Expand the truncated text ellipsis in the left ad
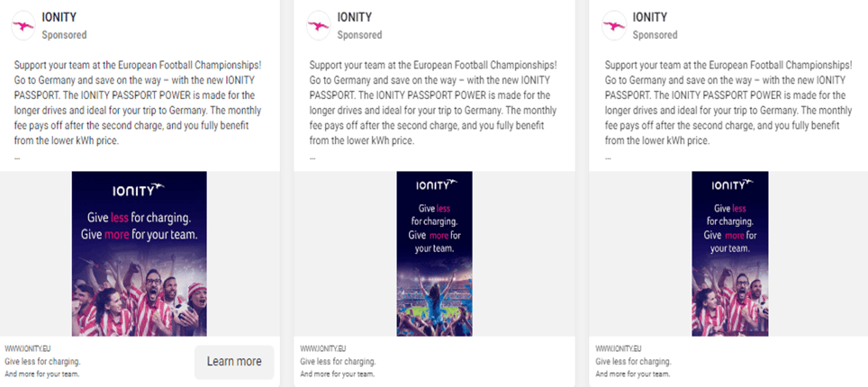The width and height of the screenshot is (868, 387). 17,157
